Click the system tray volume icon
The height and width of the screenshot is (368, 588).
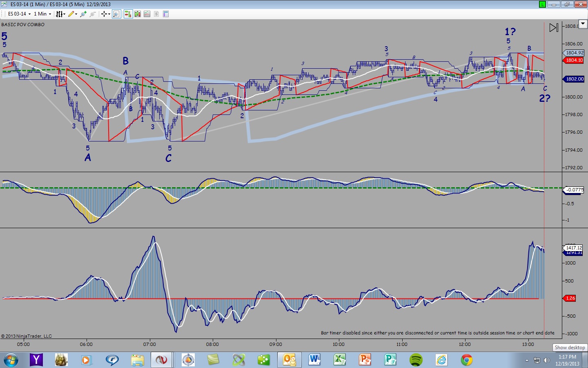coord(546,360)
